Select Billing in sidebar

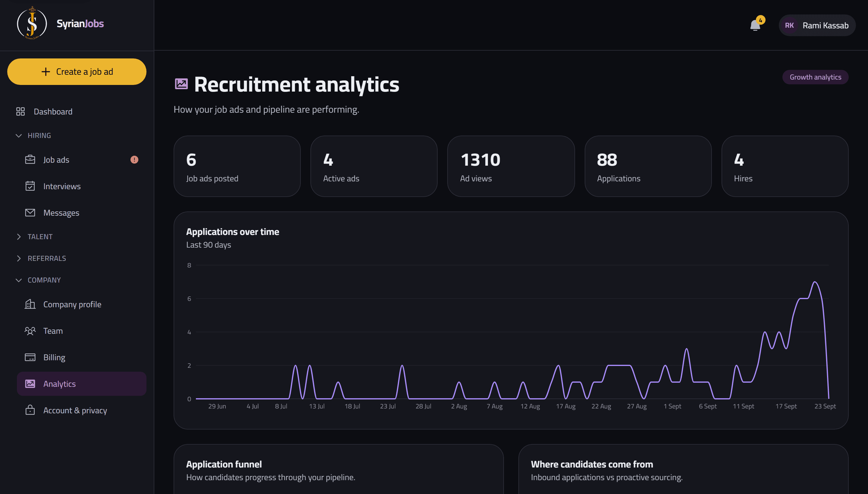81,357
